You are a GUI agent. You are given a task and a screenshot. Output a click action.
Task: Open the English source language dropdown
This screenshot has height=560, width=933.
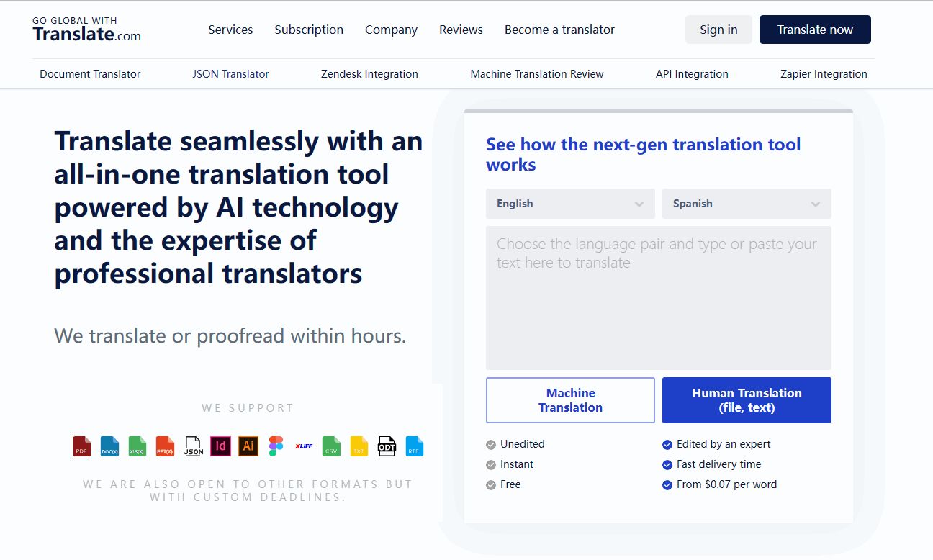(570, 204)
